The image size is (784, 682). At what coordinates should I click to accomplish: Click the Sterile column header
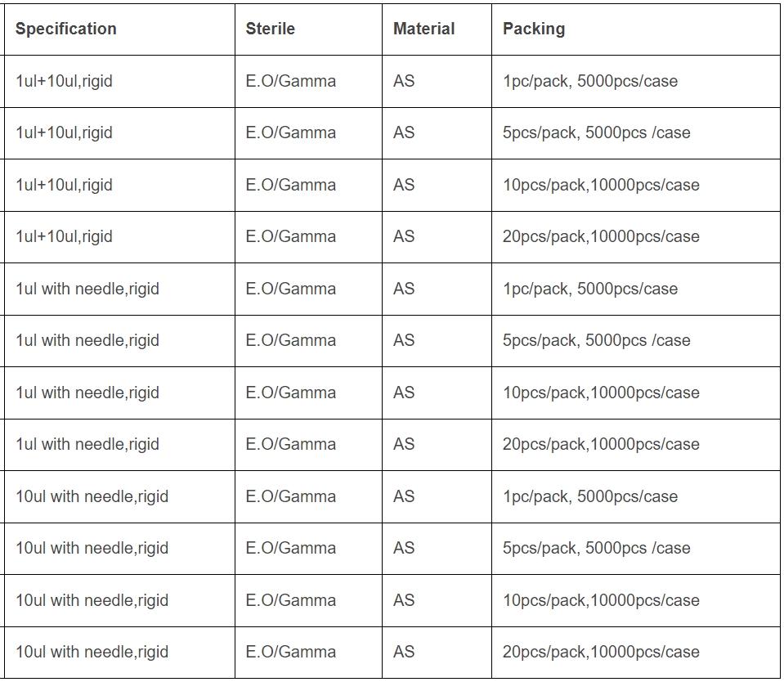point(270,29)
